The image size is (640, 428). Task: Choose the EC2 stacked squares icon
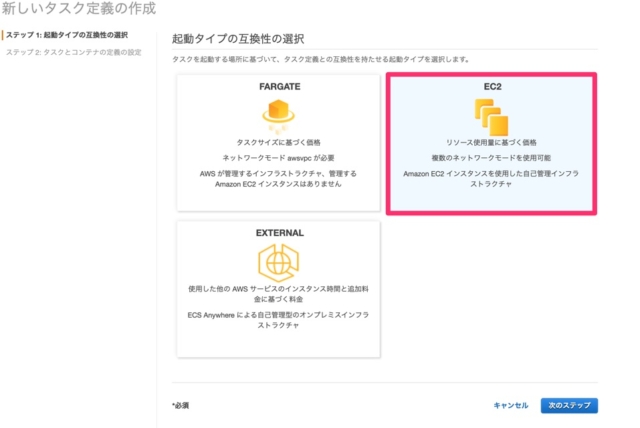(x=491, y=117)
